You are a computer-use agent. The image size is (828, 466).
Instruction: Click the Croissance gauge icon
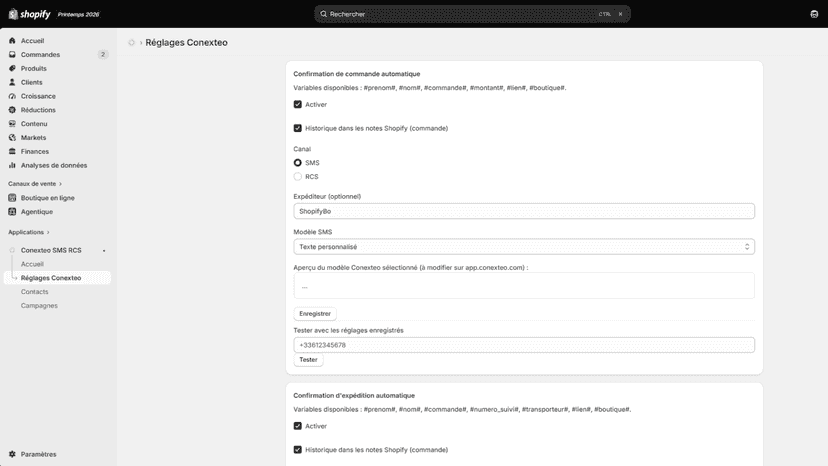click(12, 96)
